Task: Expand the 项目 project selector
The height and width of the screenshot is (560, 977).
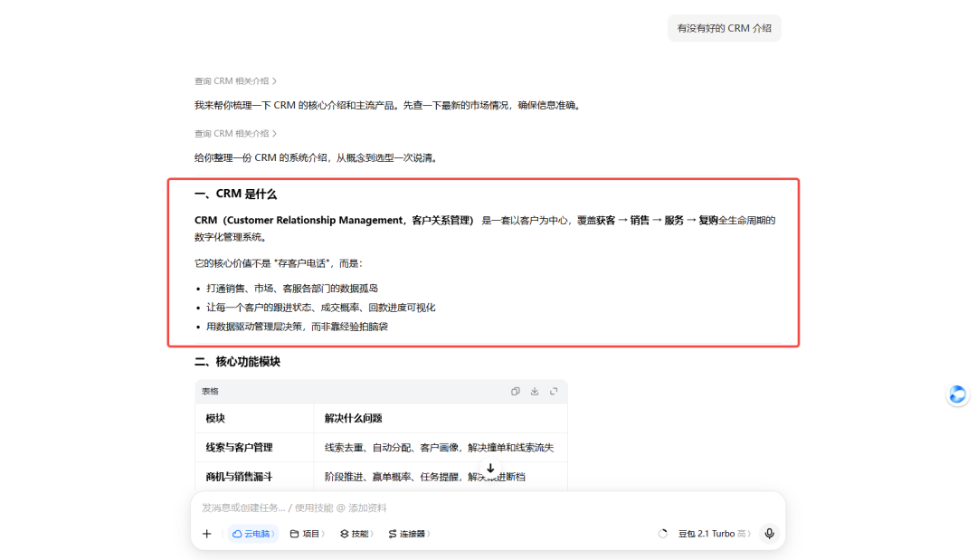Action: 308,534
